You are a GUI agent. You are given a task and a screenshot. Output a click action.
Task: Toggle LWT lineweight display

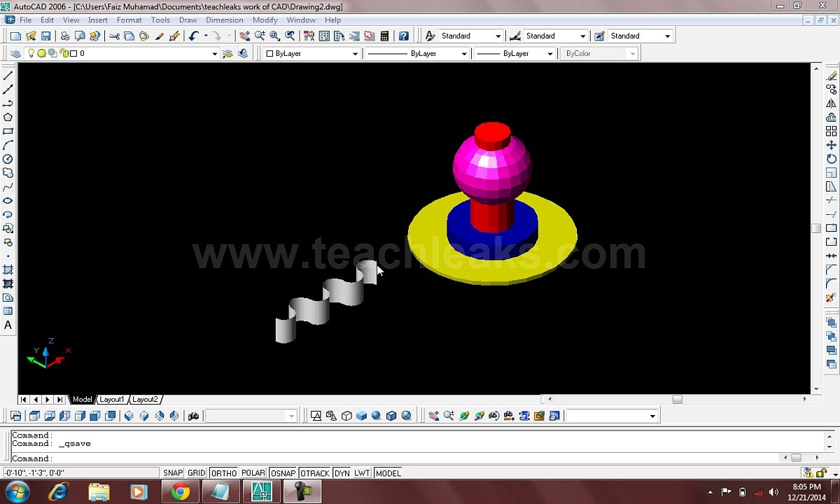[x=362, y=473]
